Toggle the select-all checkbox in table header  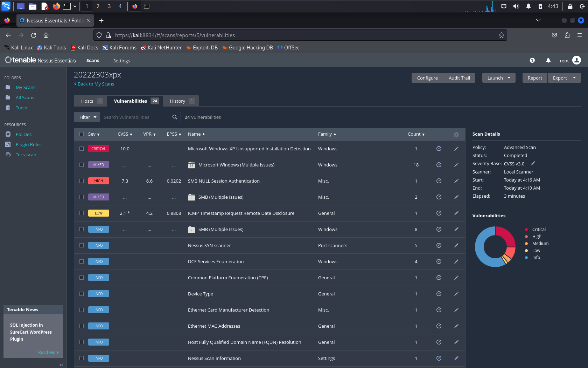[82, 134]
